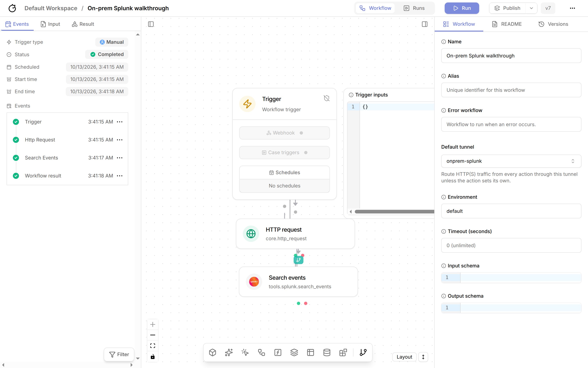The width and height of the screenshot is (588, 368).
Task: Open options for Http Request event row
Action: 120,140
